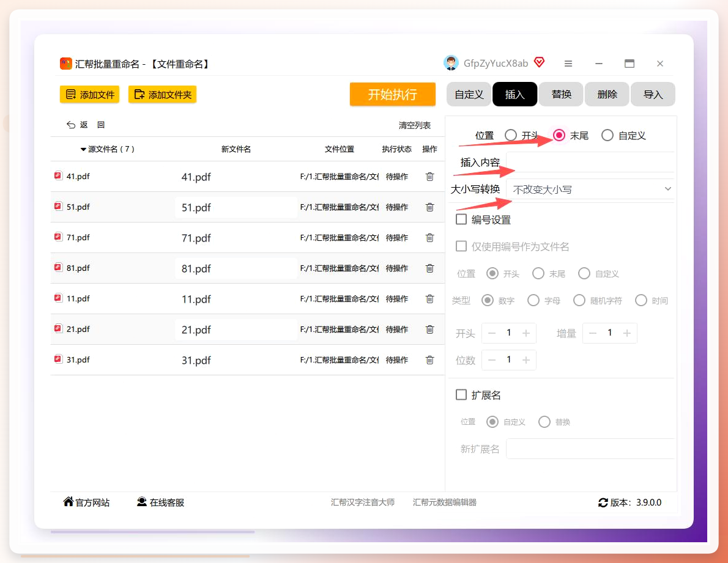Increase the 位数 digit count
Image resolution: width=728 pixels, height=563 pixels.
(x=526, y=360)
